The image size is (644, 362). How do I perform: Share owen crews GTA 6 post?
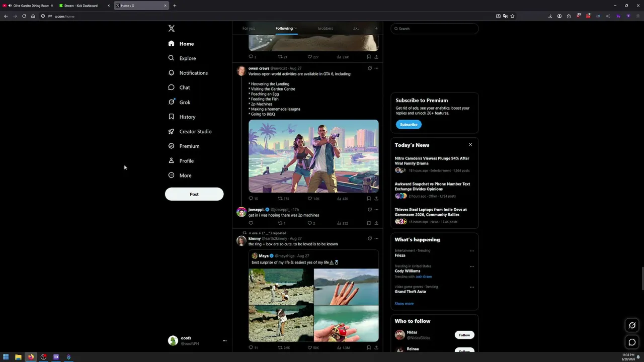pos(376,199)
